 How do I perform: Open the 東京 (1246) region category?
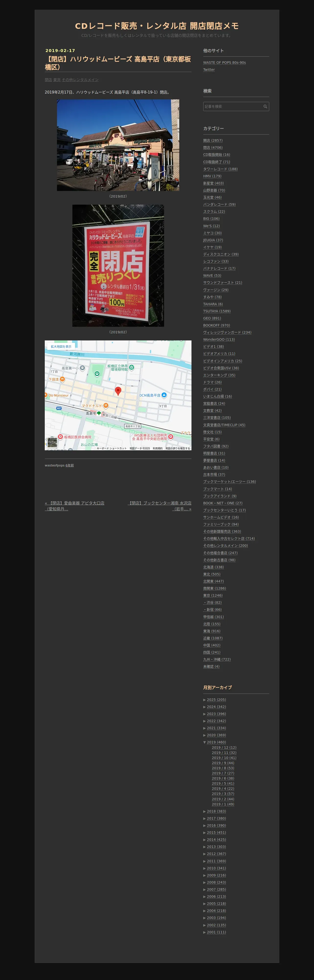(x=213, y=595)
